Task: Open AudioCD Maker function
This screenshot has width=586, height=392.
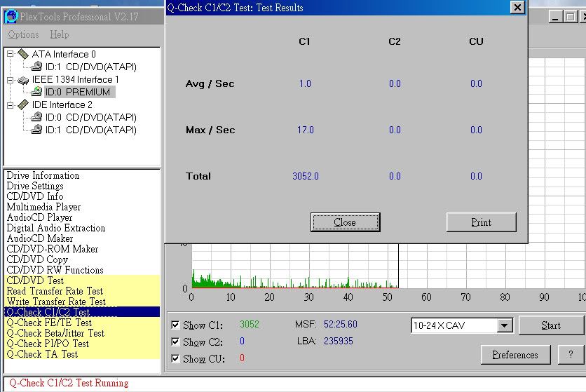Action: pyautogui.click(x=40, y=238)
